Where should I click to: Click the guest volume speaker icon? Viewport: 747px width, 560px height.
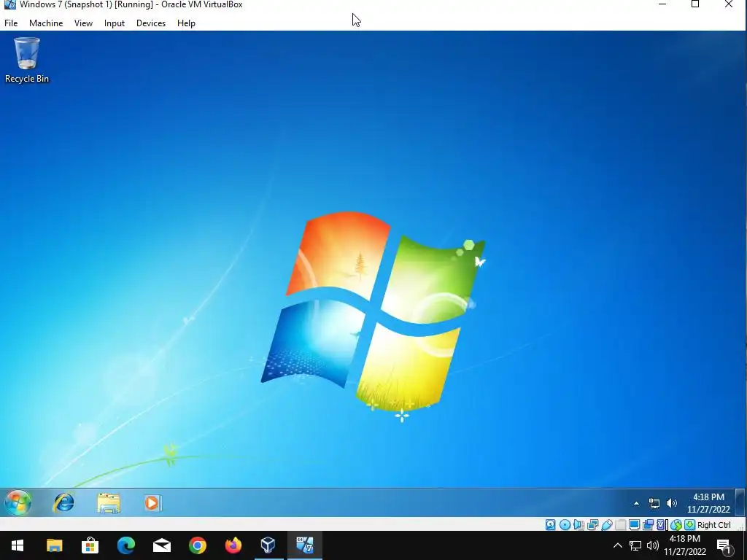click(x=672, y=503)
